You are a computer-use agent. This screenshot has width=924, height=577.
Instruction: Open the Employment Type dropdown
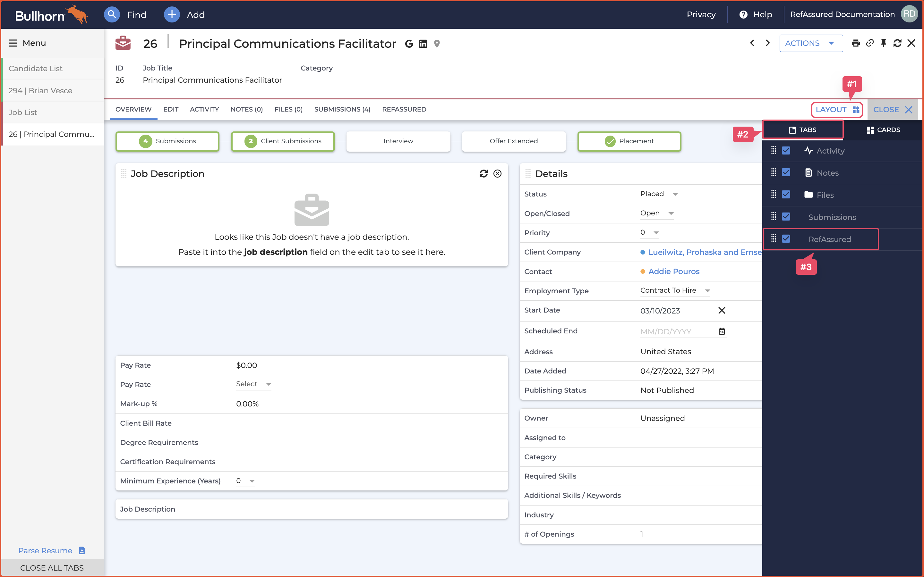tap(707, 290)
